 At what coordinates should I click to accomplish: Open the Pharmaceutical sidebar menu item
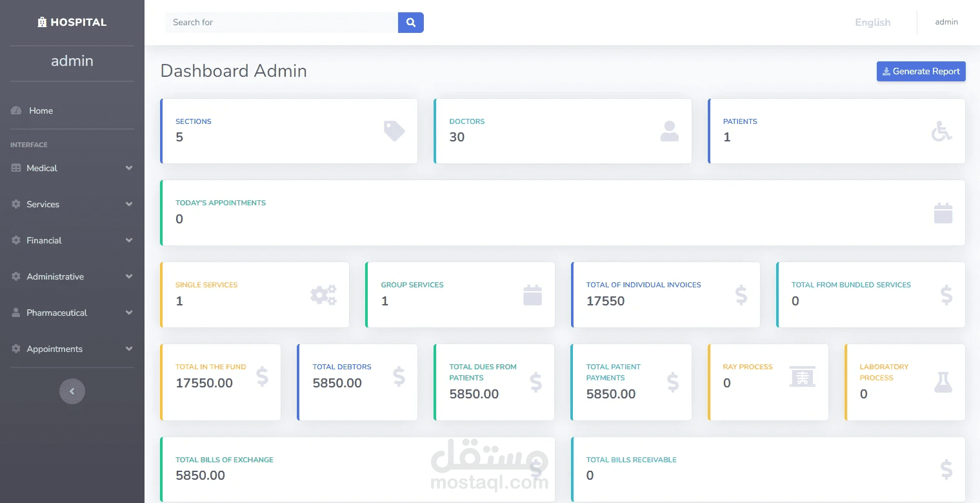[72, 313]
